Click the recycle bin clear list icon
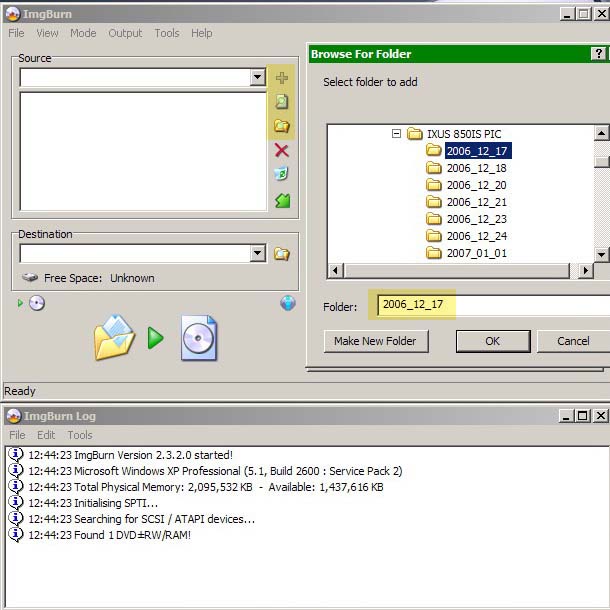The height and width of the screenshot is (610, 610). pos(282,174)
